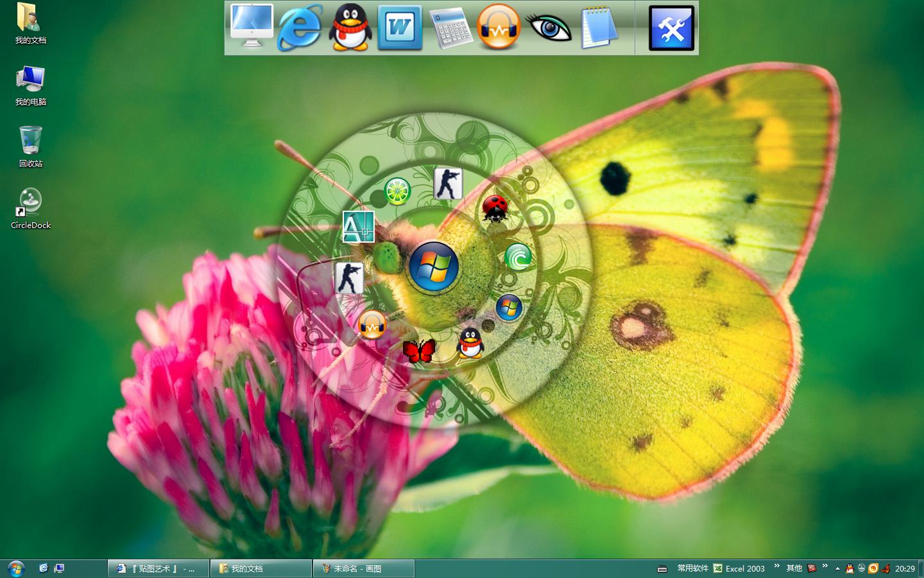The width and height of the screenshot is (924, 578).
Task: Switch to 我的文档 taskbar window
Action: coord(261,568)
